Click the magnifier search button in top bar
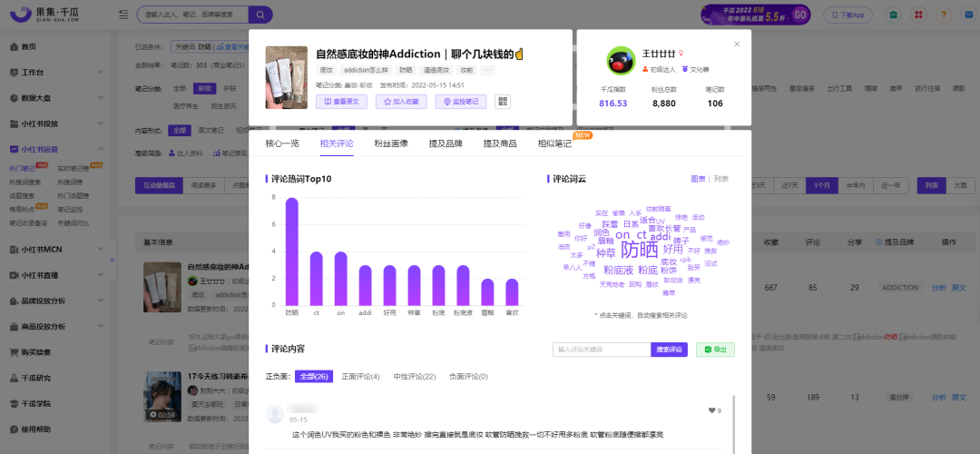Viewport: 980px width, 454px height. (x=260, y=14)
